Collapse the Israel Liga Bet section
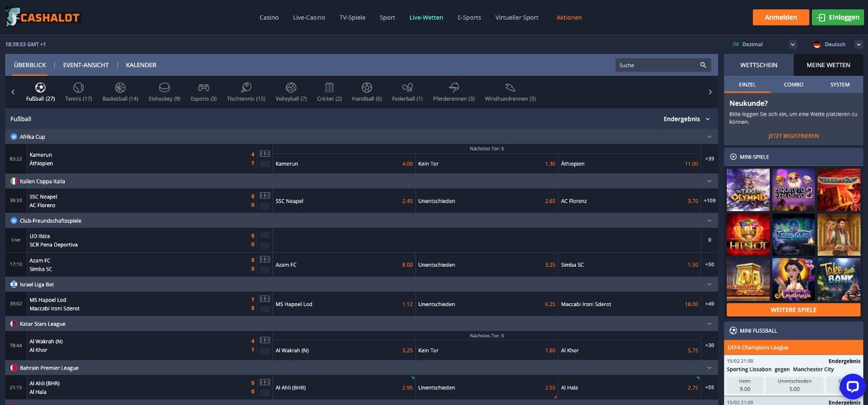The height and width of the screenshot is (405, 868). pyautogui.click(x=709, y=285)
